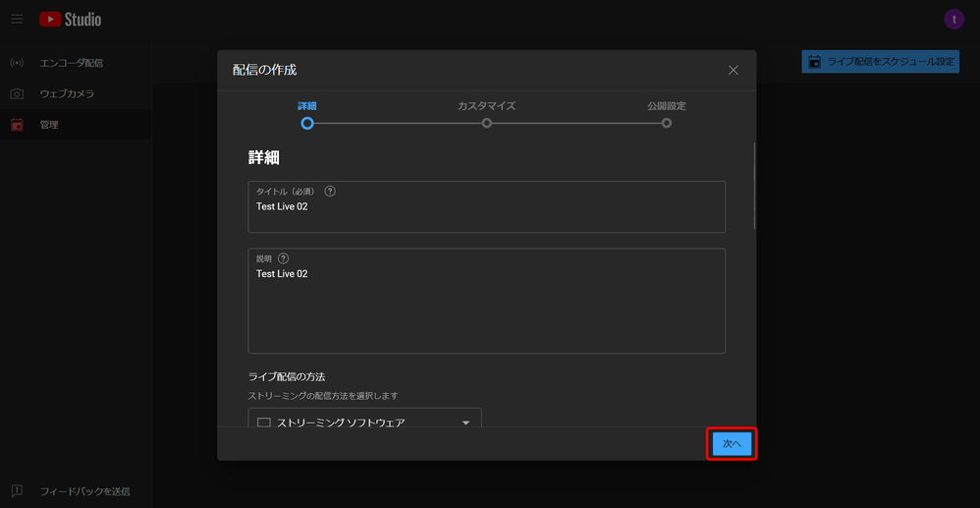The width and height of the screenshot is (980, 508).
Task: Go to the 公開設定 step
Action: pos(666,115)
